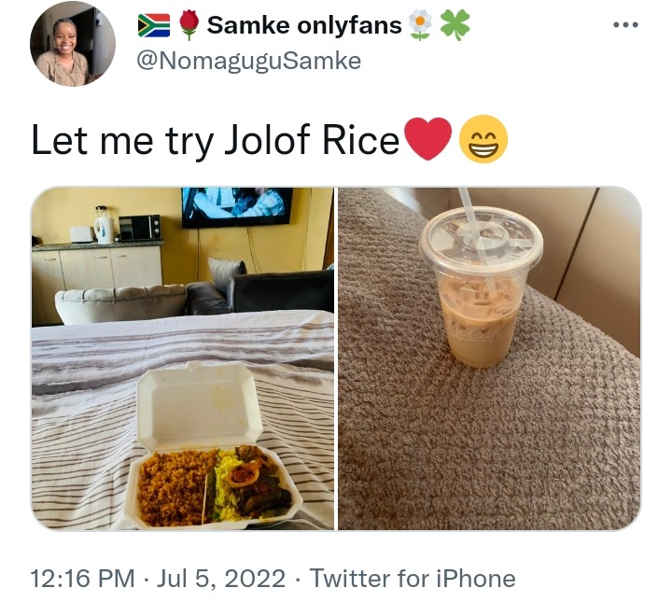Open the Samke onlyfans display name
Screen dimensions: 672x616
point(304,25)
